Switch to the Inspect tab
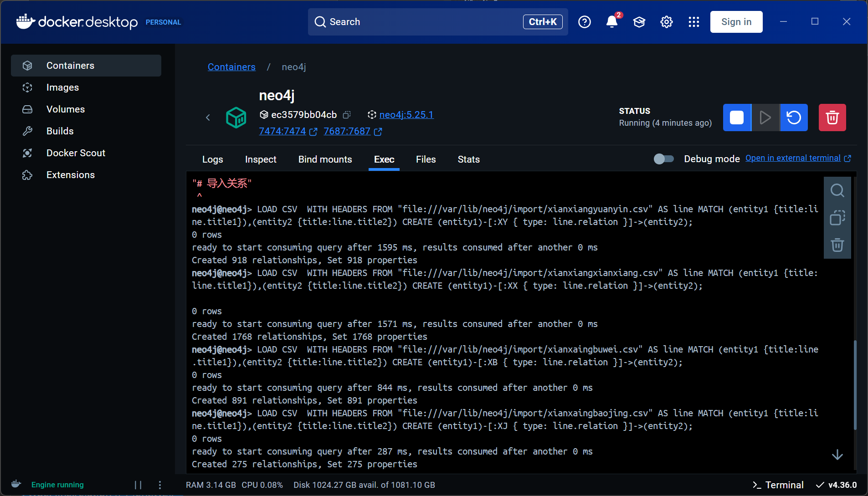Screen dimensions: 868x496 [261, 159]
